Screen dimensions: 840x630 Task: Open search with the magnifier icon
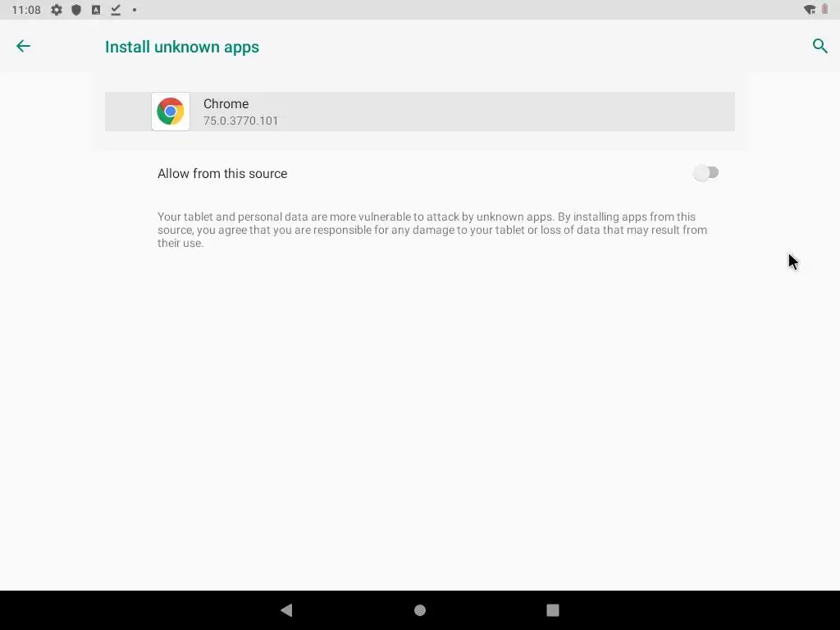coord(820,46)
